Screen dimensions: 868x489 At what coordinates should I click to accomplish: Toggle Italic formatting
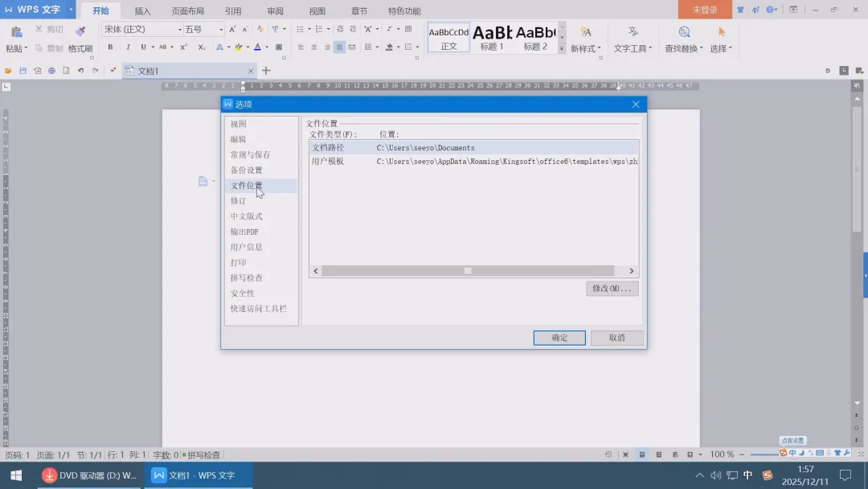pos(128,47)
